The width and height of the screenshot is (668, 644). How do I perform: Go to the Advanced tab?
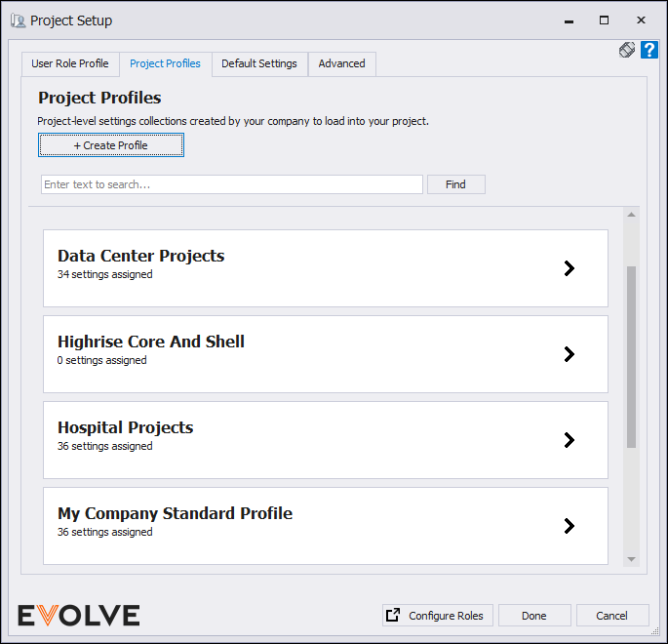341,64
